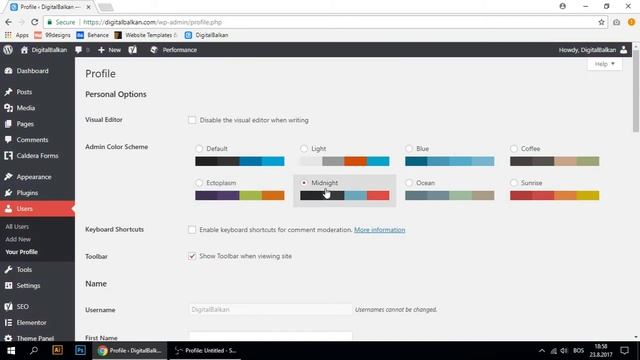Open Performance gauge icon
The height and width of the screenshot is (360, 640).
pos(154,50)
